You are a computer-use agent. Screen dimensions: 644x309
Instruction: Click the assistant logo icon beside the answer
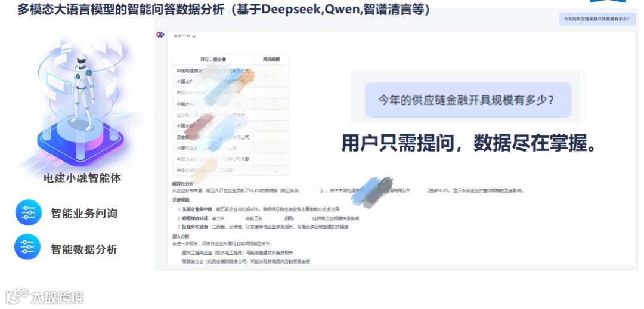(160, 35)
